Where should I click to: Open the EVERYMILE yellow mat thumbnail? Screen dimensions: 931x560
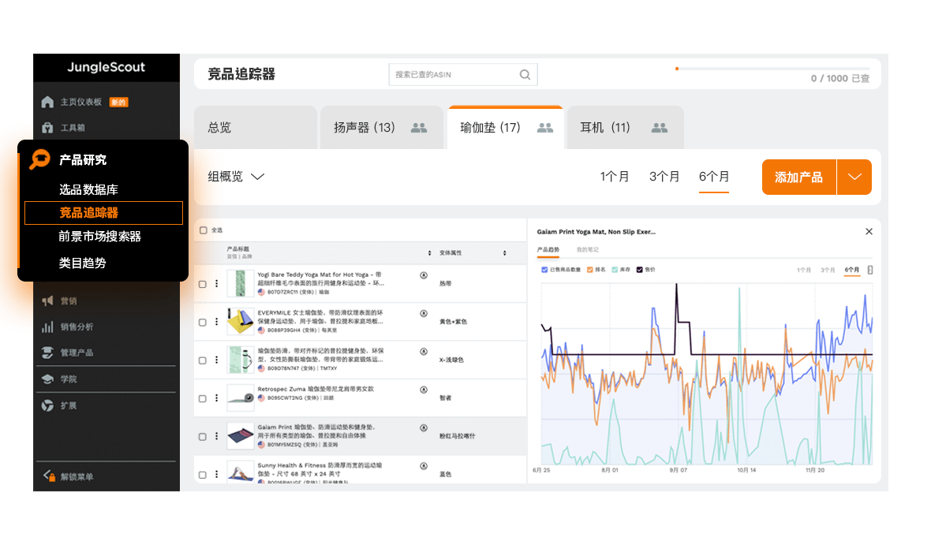241,322
